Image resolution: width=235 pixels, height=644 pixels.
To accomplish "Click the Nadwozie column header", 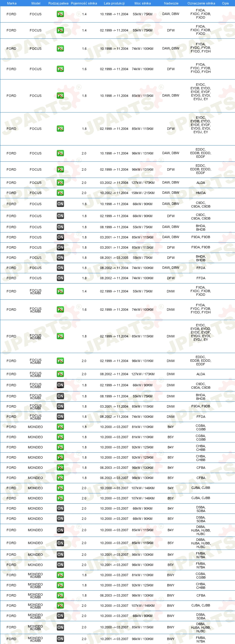I will tap(171, 3).
